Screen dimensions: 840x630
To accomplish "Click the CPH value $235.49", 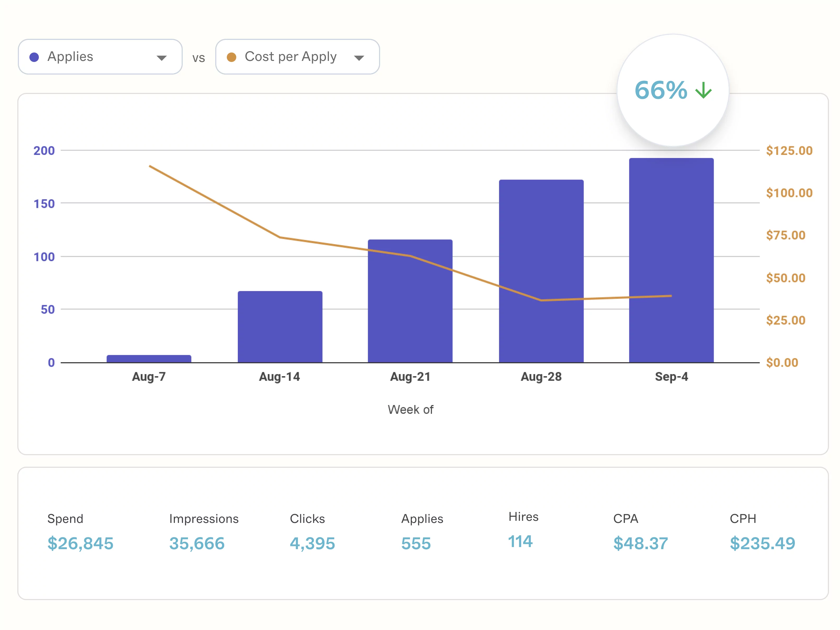I will coord(762,543).
